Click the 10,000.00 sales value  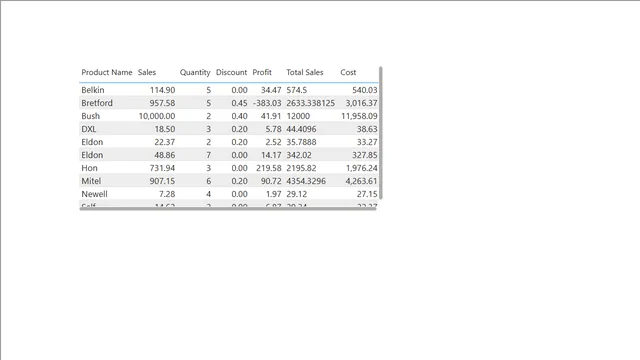pos(157,116)
